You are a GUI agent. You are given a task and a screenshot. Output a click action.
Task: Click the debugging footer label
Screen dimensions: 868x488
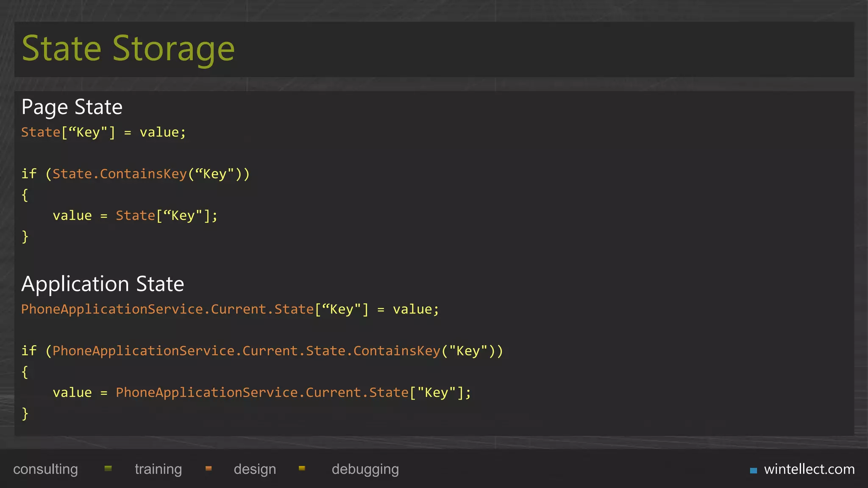coord(365,469)
